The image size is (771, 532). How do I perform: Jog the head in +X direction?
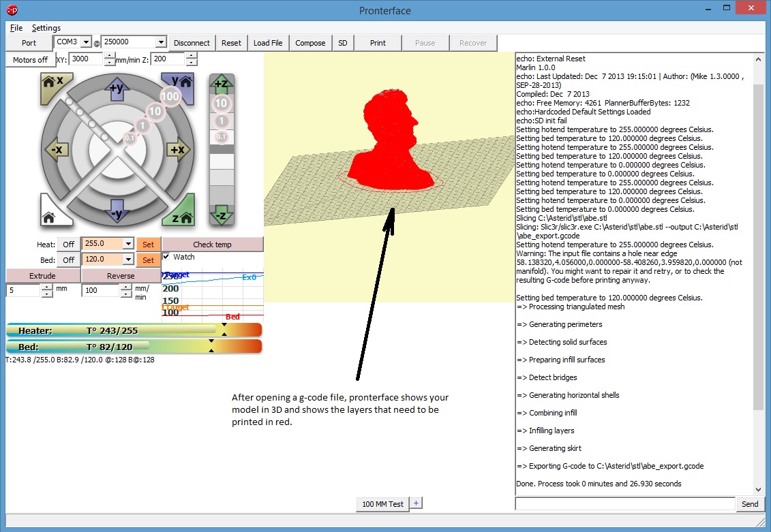[177, 150]
